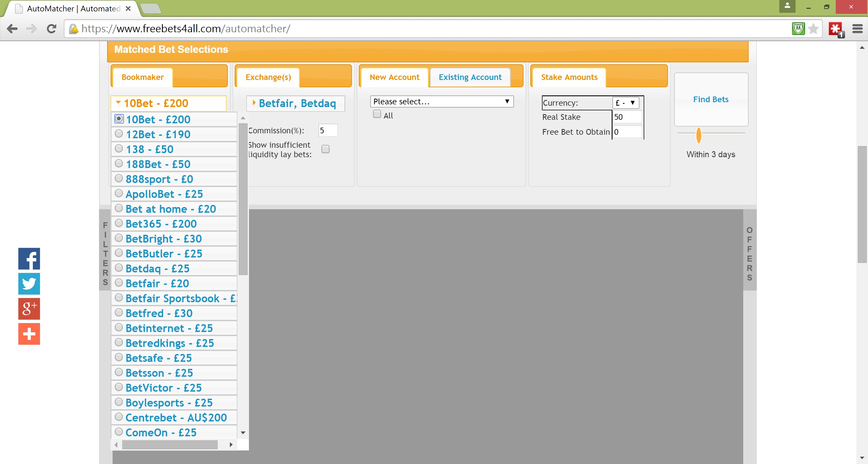Image resolution: width=868 pixels, height=464 pixels.
Task: Switch to New Account tab
Action: (x=394, y=77)
